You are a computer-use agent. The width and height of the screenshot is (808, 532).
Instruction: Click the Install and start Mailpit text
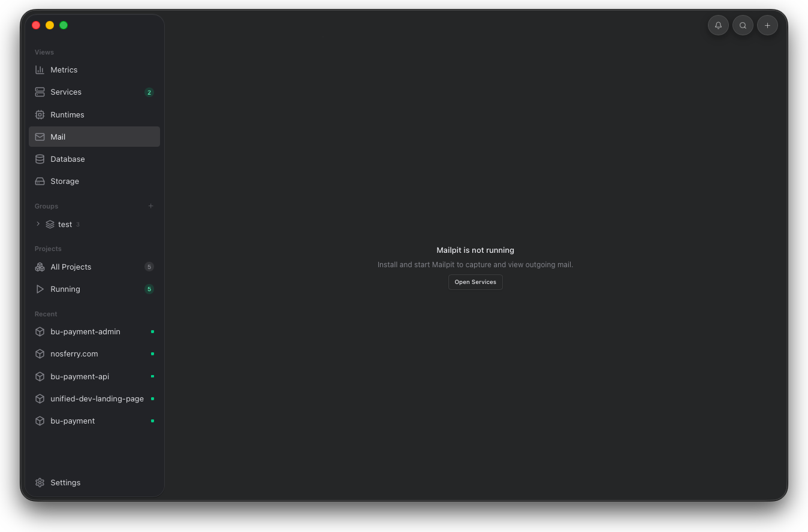coord(475,265)
